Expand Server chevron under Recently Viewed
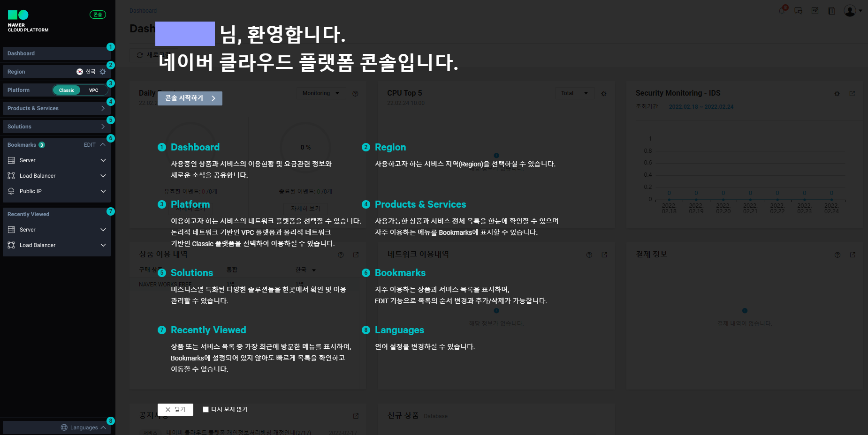 tap(103, 230)
